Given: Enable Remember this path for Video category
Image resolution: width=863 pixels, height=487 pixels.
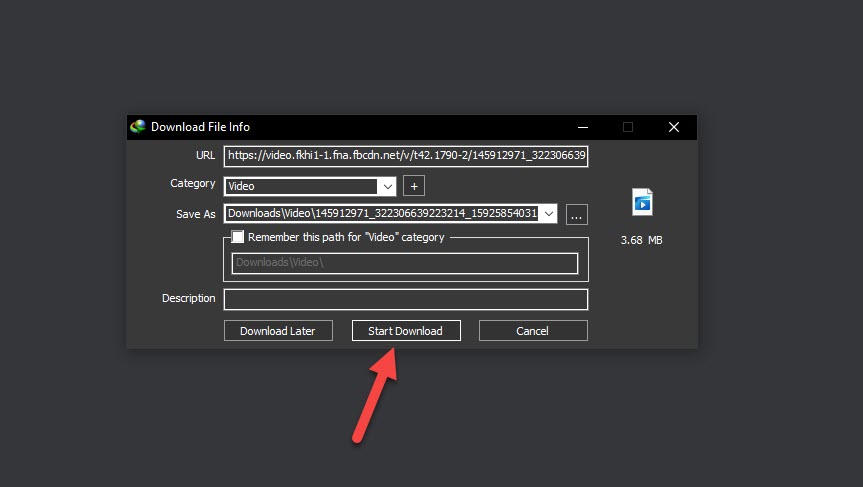Looking at the screenshot, I should [238, 238].
